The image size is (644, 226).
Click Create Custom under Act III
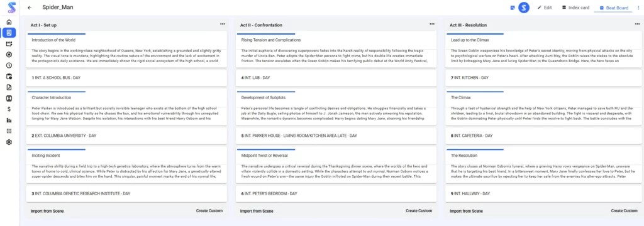pos(625,211)
